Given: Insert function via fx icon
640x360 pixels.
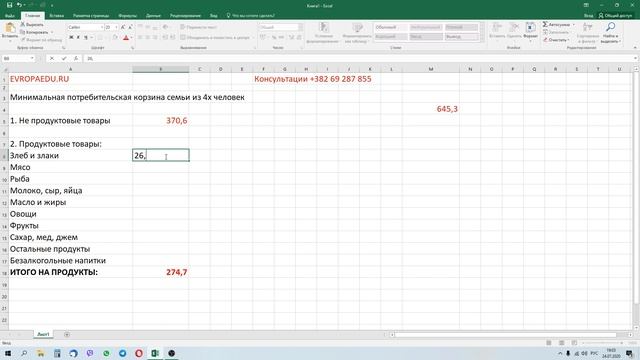Looking at the screenshot, I should pyautogui.click(x=76, y=58).
